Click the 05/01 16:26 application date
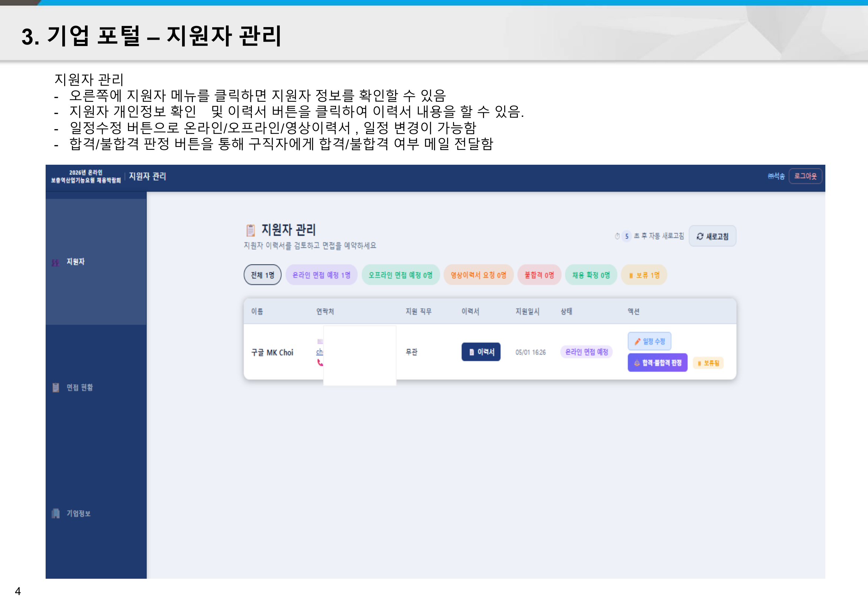The image size is (868, 601). click(530, 352)
